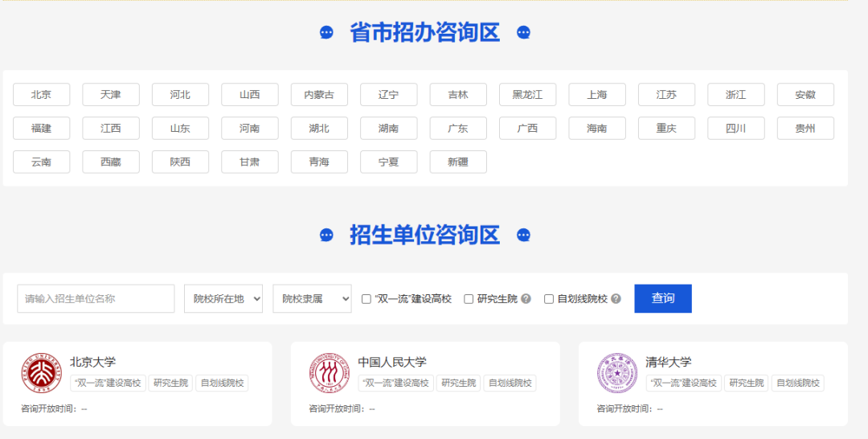Viewport: 868px width, 439px height.
Task: Check the 研究生院 filter checkbox
Action: [x=469, y=299]
